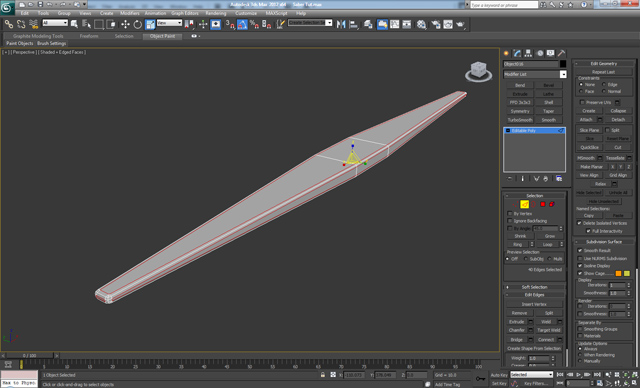
Task: Collapse the Edit Geometry rollout
Action: click(x=604, y=64)
